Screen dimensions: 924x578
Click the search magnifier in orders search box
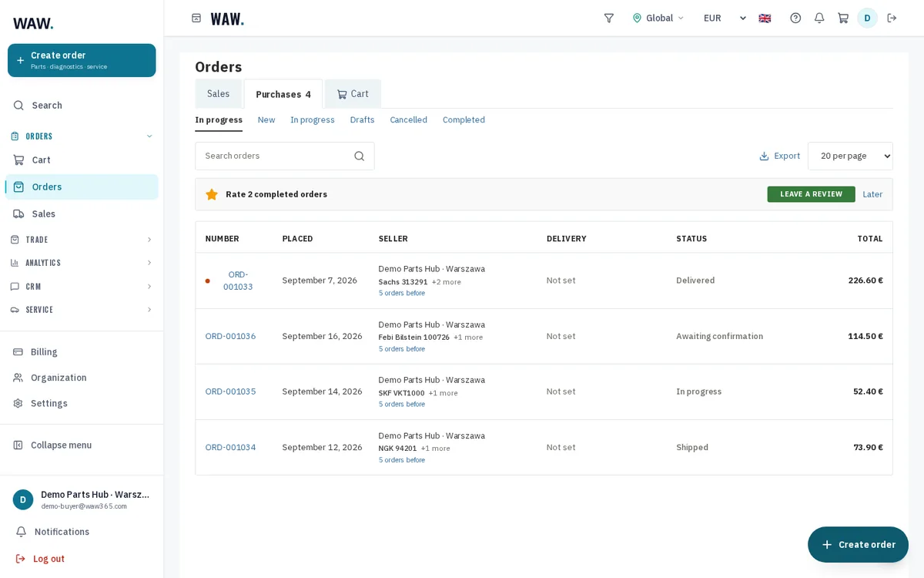pos(359,156)
